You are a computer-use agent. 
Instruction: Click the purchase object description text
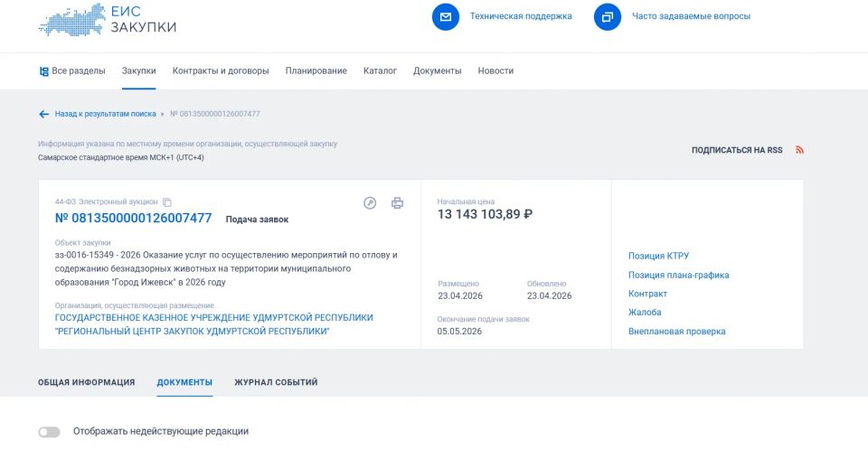tap(226, 268)
